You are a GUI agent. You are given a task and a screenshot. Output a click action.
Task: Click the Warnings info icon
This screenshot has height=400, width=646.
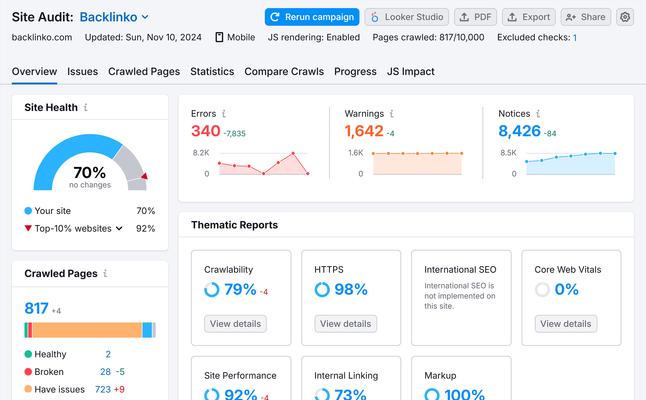tap(391, 113)
